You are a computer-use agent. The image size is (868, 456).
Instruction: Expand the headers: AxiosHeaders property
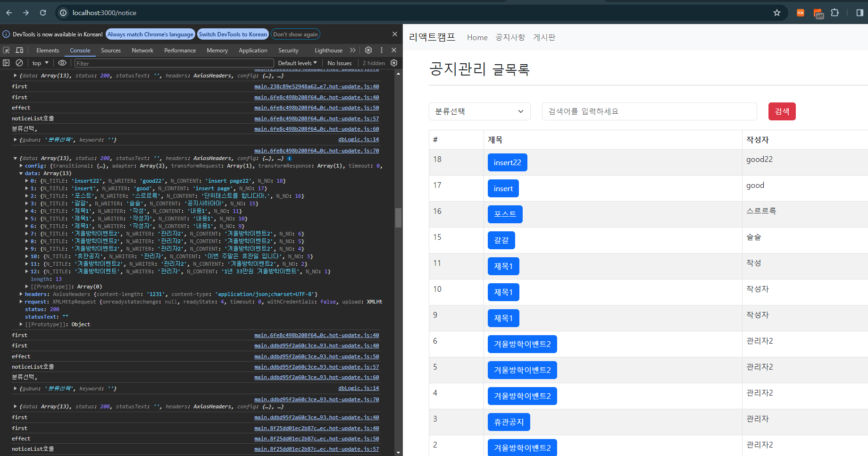tap(21, 295)
